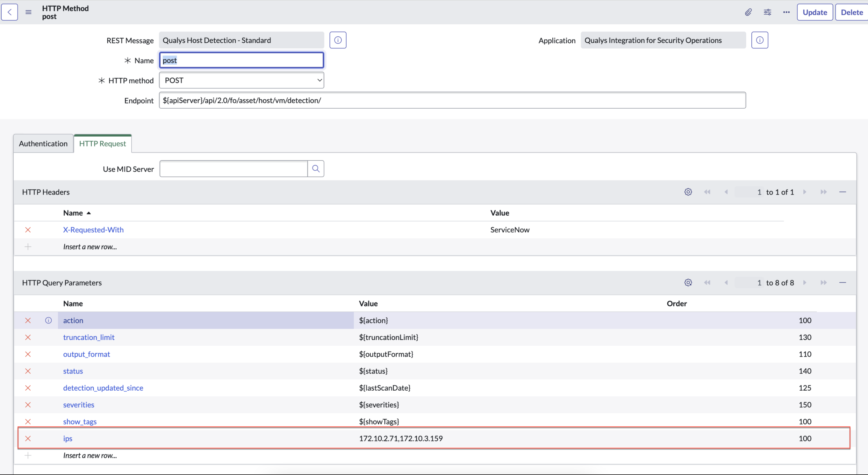Image resolution: width=868 pixels, height=475 pixels.
Task: Click the ServiceNow header value cell
Action: [x=510, y=230]
